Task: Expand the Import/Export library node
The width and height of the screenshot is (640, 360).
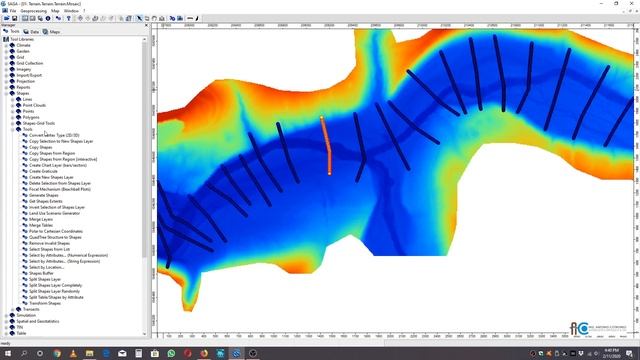Action: pos(6,75)
